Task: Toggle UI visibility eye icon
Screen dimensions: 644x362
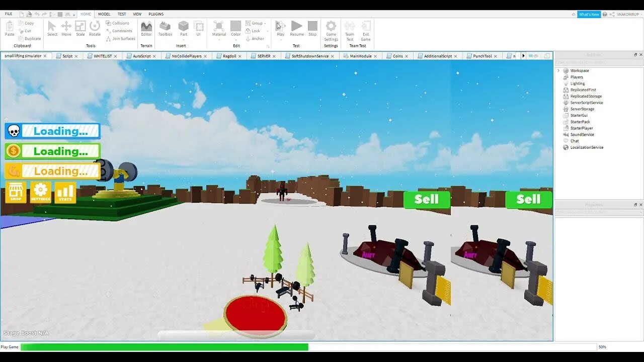Action: click(x=535, y=56)
